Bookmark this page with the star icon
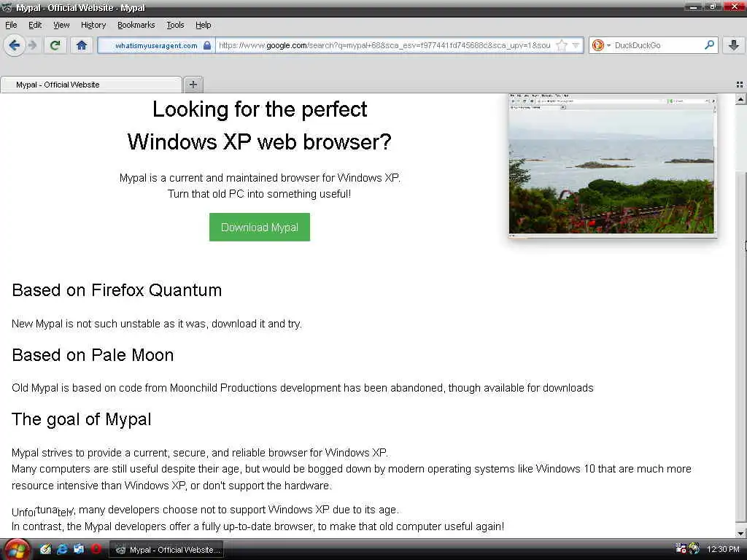The height and width of the screenshot is (560, 747). [562, 45]
